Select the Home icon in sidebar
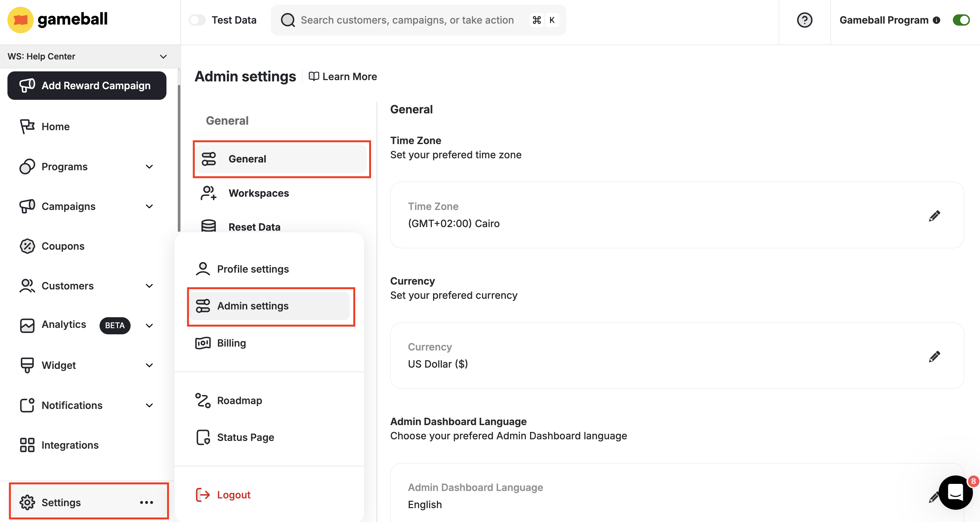Screen dimensions: 980x522 (27, 126)
